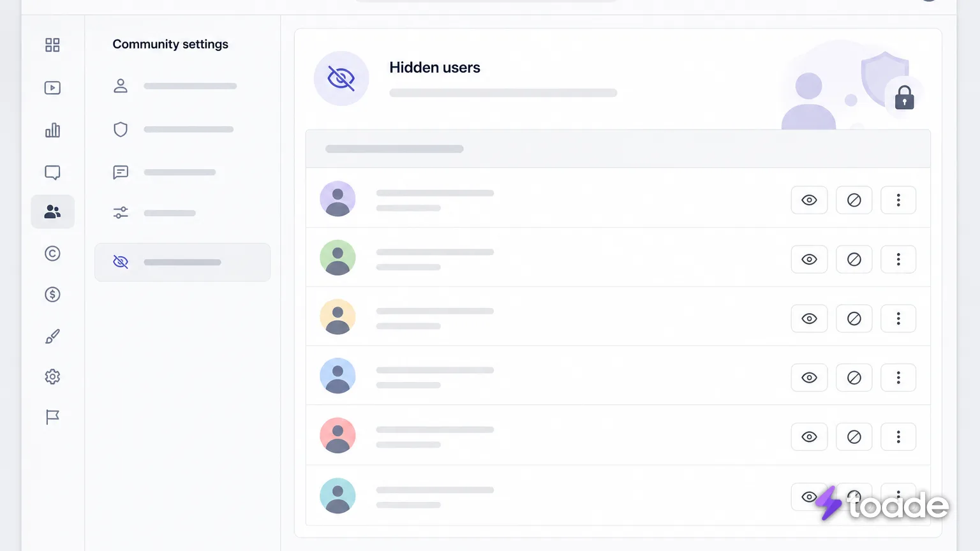Viewport: 980px width, 551px height.
Task: Open more options for blue avatar user
Action: [898, 378]
